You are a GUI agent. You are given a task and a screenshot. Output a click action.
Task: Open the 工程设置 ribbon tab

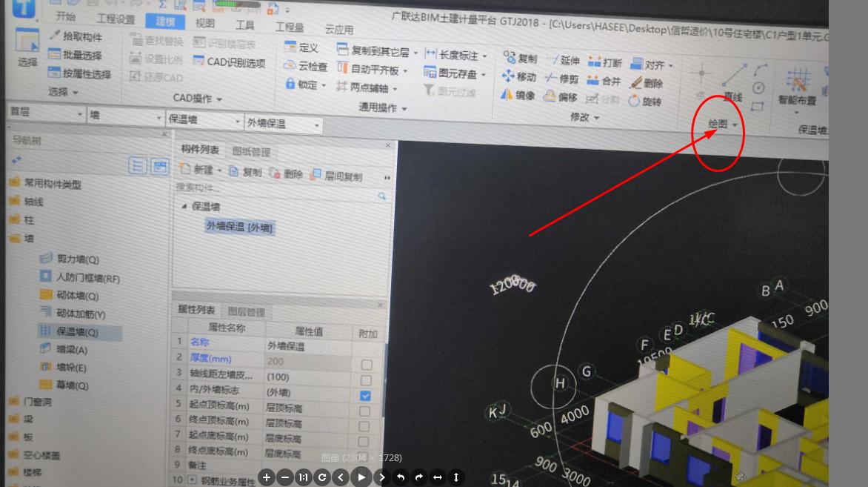[x=115, y=19]
